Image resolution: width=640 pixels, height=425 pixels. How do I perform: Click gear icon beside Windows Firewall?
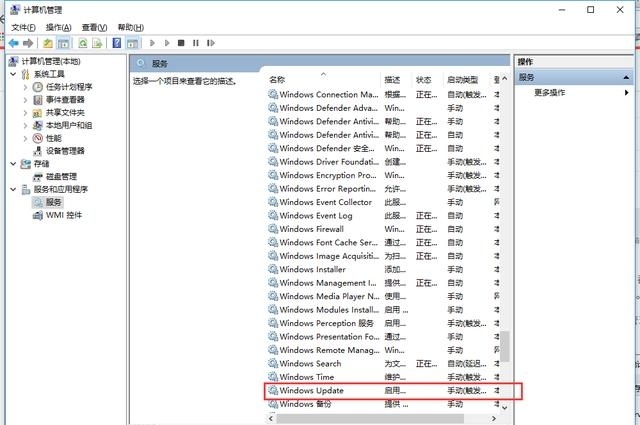(273, 229)
